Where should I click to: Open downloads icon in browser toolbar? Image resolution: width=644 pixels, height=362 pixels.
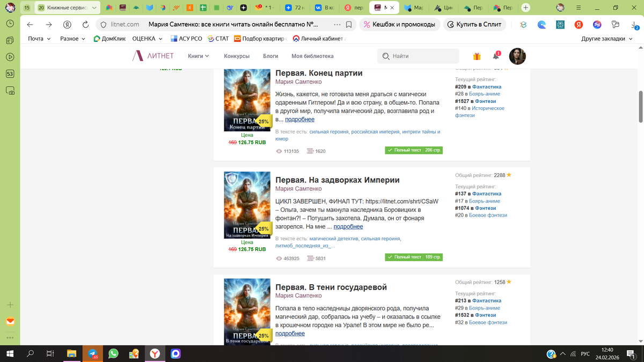[x=634, y=25]
